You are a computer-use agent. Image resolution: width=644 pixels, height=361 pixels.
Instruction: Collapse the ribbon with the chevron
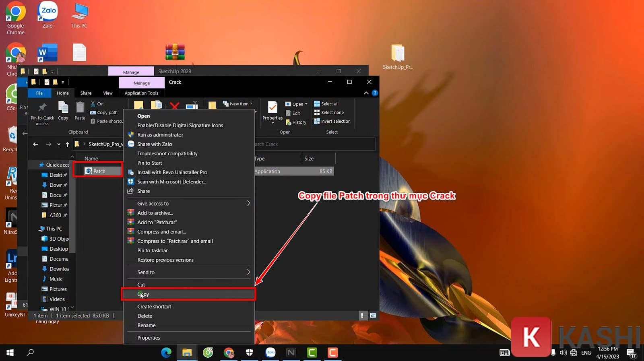[x=366, y=93]
